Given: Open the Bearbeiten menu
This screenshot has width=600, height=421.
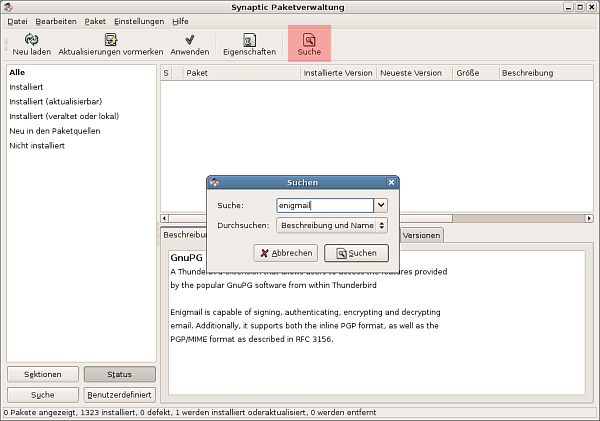Looking at the screenshot, I should (56, 21).
